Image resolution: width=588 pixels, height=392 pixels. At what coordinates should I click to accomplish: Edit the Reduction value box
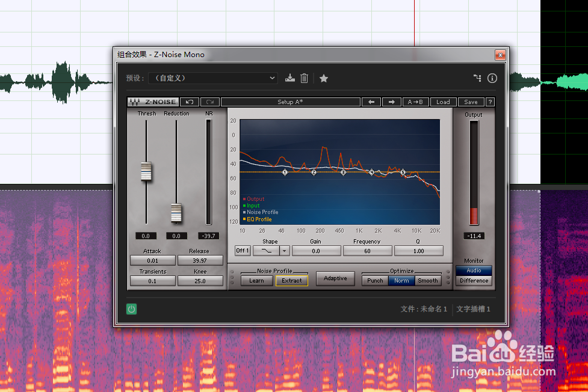click(176, 236)
